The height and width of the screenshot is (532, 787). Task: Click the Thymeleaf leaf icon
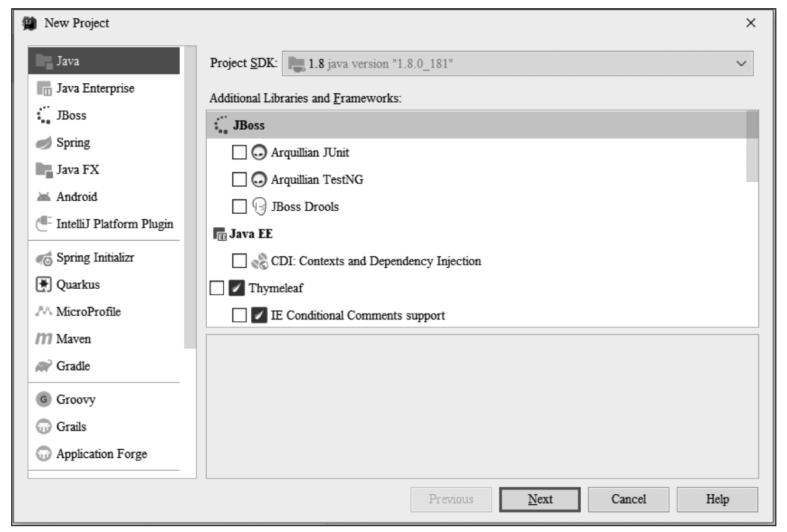click(x=237, y=288)
